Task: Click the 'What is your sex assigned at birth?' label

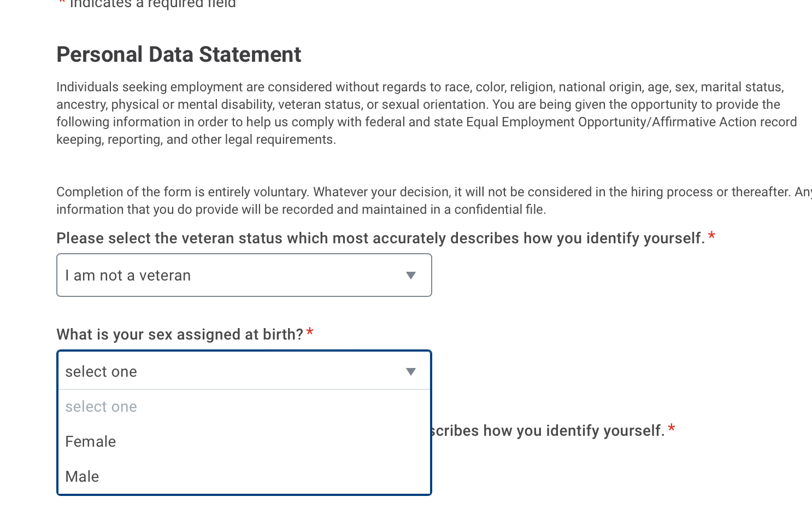Action: [180, 335]
